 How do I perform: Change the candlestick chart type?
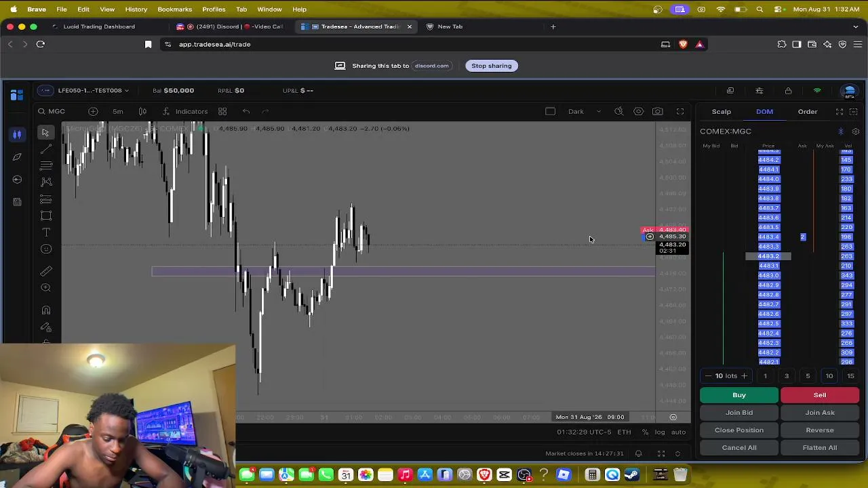pyautogui.click(x=142, y=111)
